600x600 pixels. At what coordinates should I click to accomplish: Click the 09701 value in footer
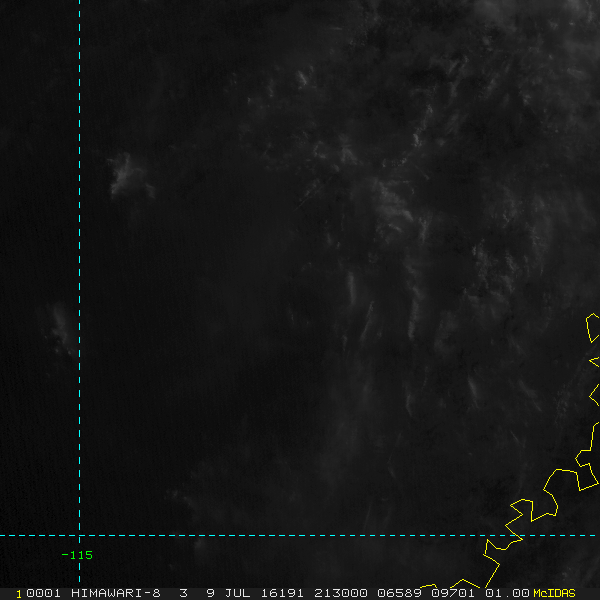[453, 593]
